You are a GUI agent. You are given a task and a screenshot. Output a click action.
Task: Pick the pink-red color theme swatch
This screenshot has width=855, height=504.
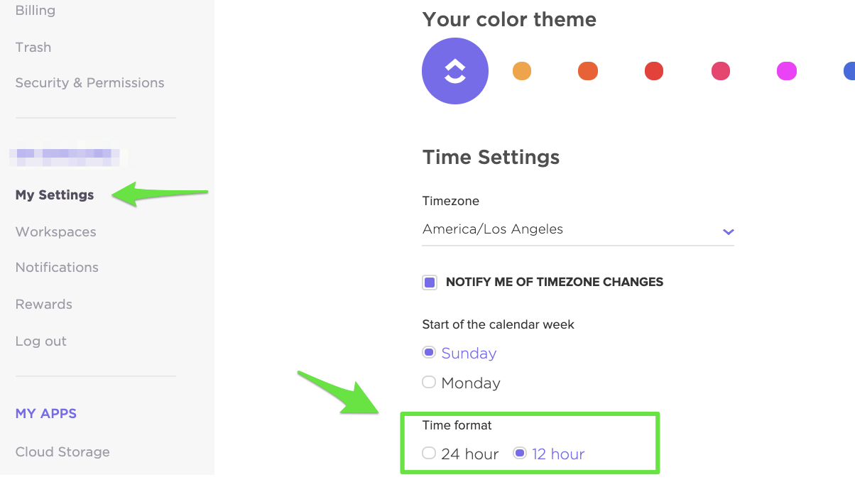coord(721,71)
